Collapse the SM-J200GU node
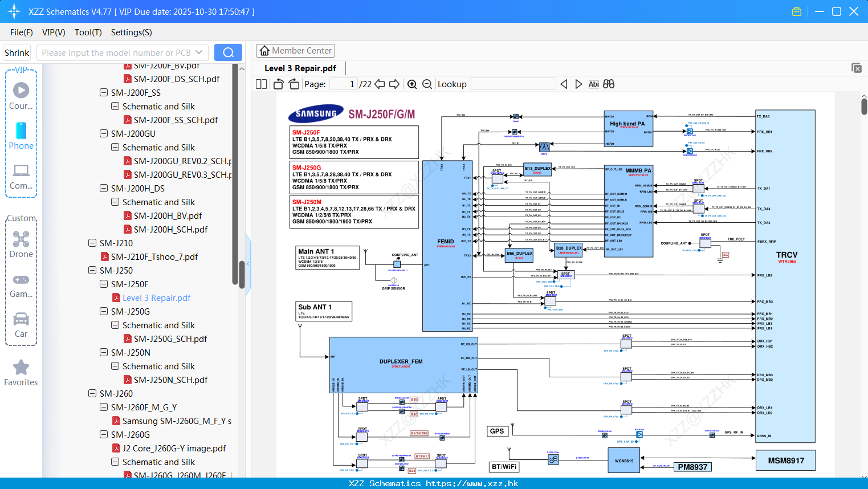Image resolution: width=868 pixels, height=489 pixels. pos(104,133)
